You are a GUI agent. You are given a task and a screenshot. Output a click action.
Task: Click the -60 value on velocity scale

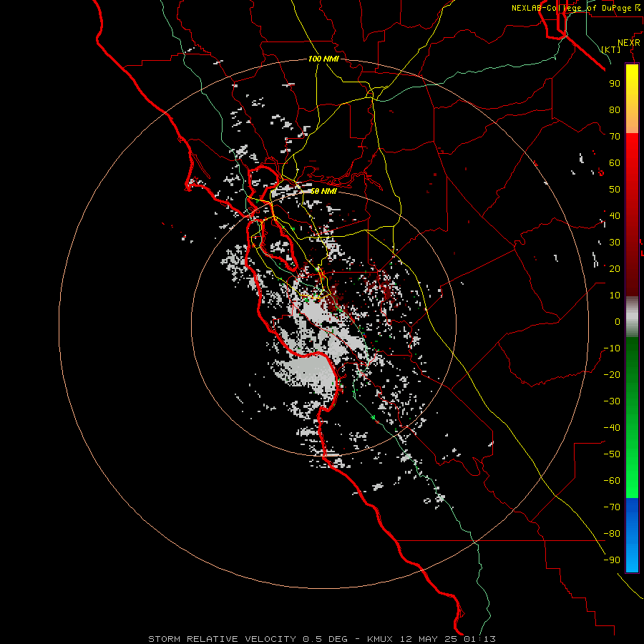[x=612, y=481]
